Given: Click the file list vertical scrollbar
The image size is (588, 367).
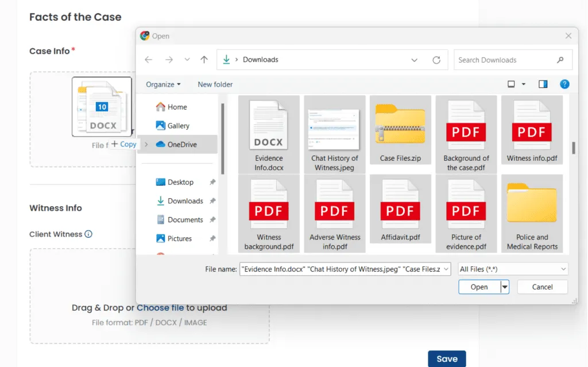Looking at the screenshot, I should 574,148.
